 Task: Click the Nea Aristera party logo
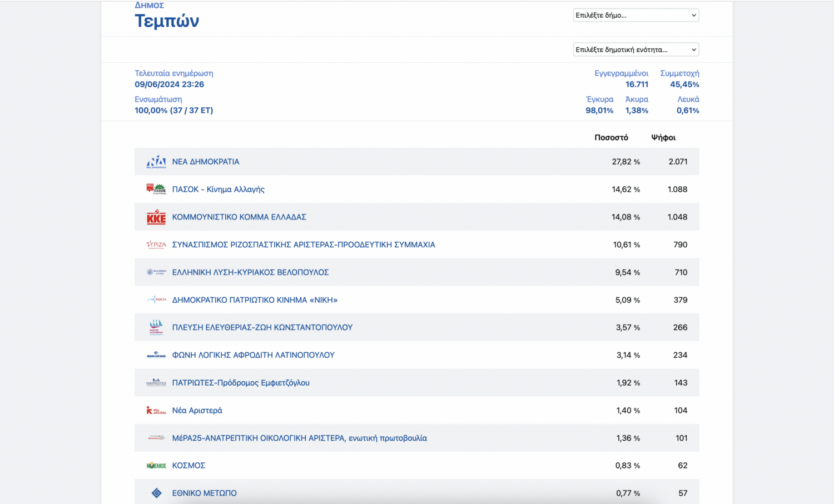point(156,410)
